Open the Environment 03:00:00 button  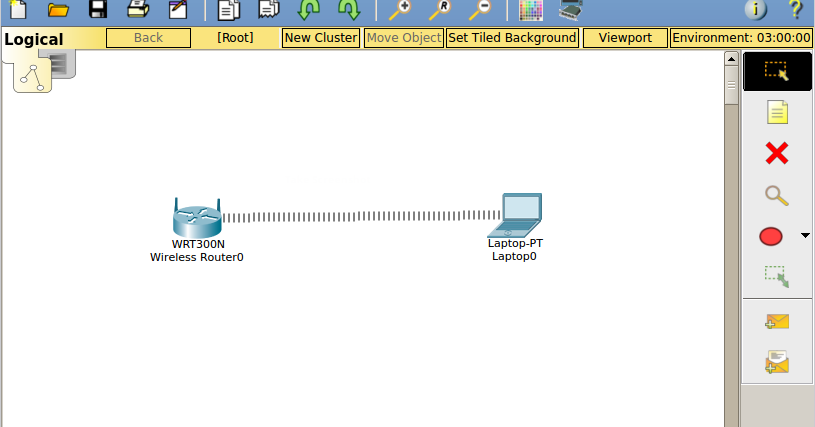(741, 38)
